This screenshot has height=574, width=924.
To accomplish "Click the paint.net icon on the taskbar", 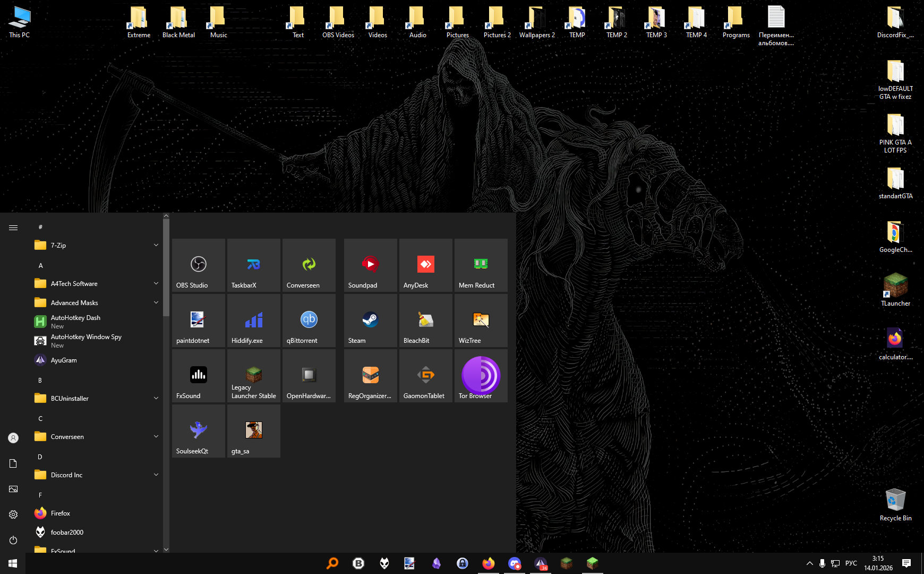I will pos(409,563).
